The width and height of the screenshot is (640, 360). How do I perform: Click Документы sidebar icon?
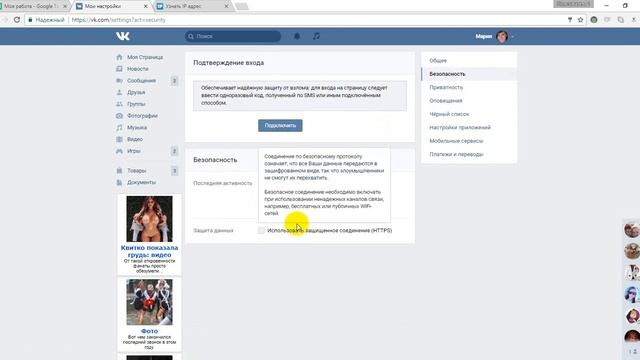pyautogui.click(x=119, y=182)
